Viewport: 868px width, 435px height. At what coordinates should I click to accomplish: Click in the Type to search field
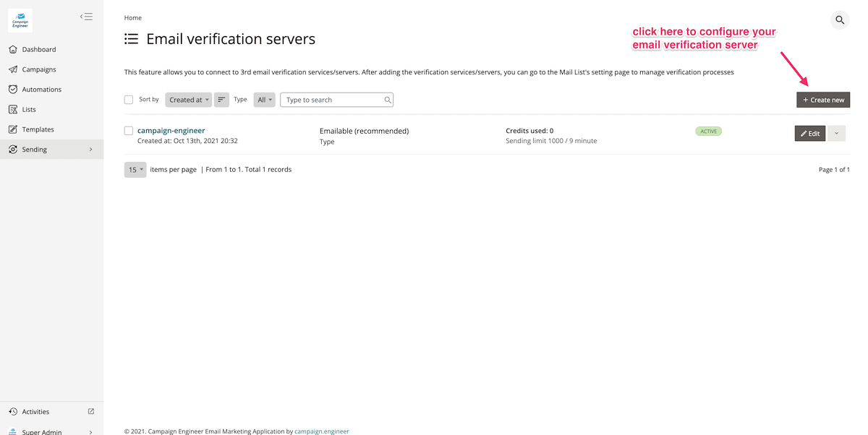[x=333, y=100]
